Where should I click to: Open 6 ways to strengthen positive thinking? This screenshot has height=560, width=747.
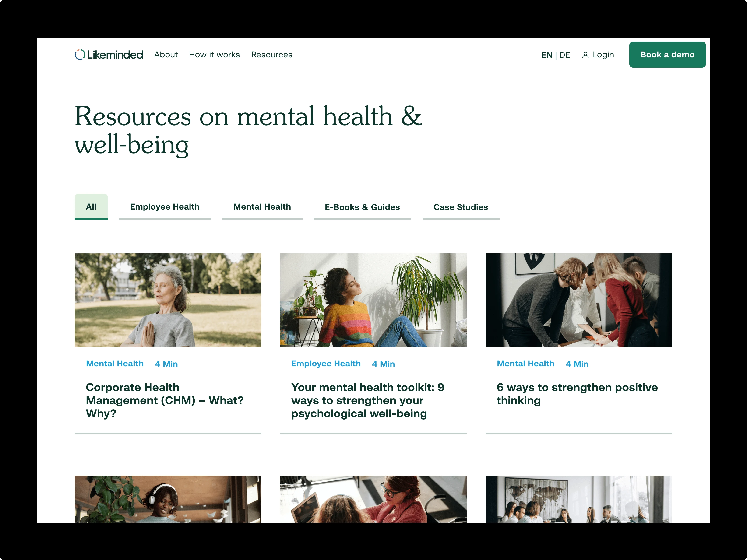(x=577, y=394)
